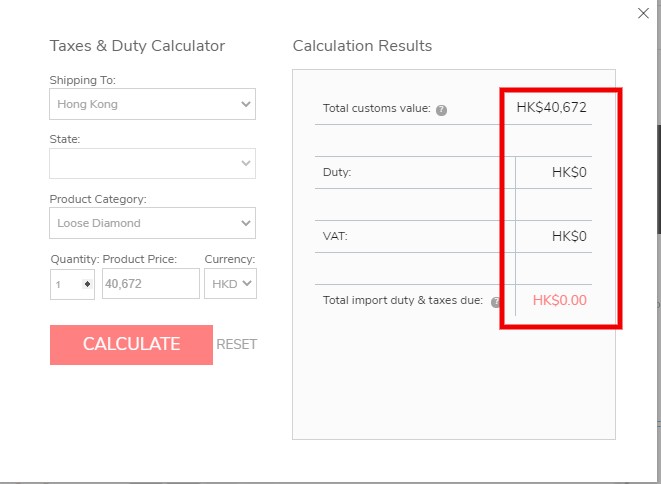This screenshot has height=484, width=661.
Task: Click the VAT HK$0 amount
Action: [569, 237]
